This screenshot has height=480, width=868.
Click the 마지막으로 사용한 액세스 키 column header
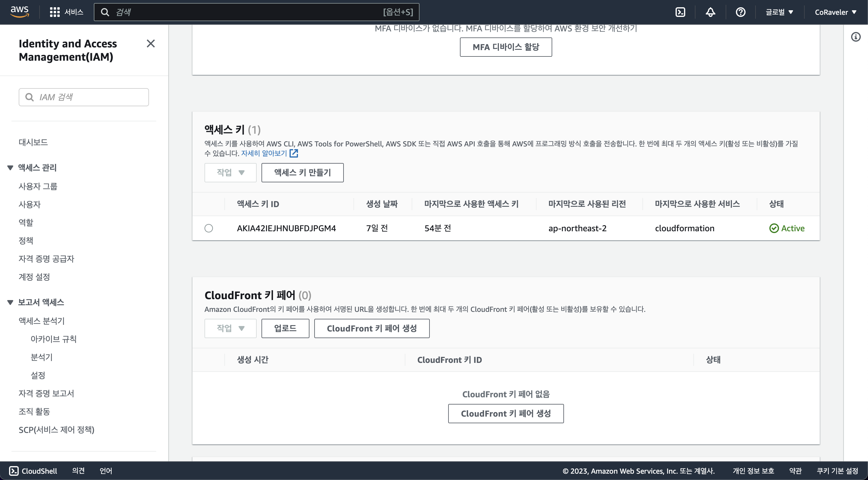(x=471, y=204)
